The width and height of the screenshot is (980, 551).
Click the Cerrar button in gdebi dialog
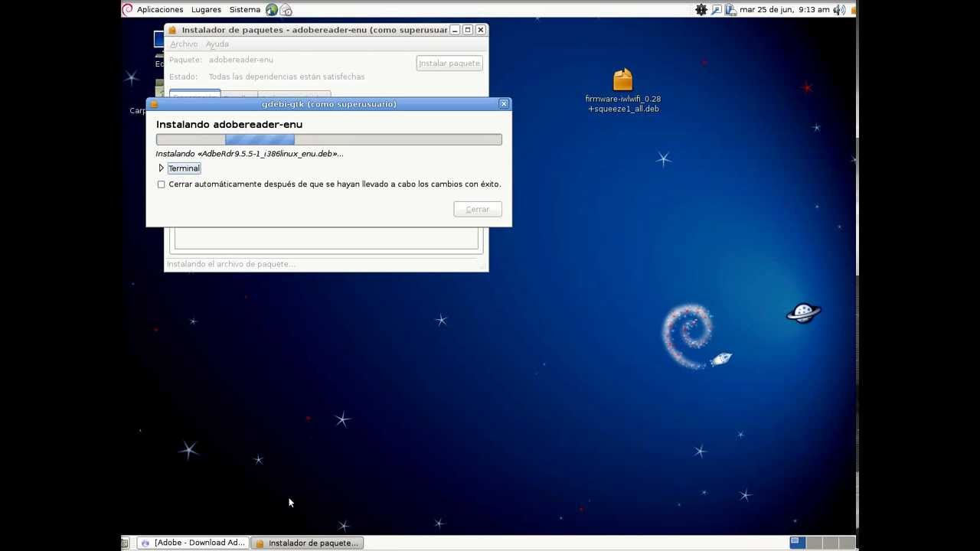(x=478, y=209)
